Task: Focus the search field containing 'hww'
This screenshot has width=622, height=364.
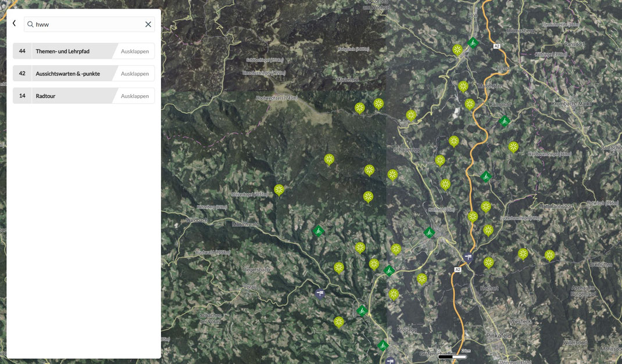Action: click(x=90, y=24)
